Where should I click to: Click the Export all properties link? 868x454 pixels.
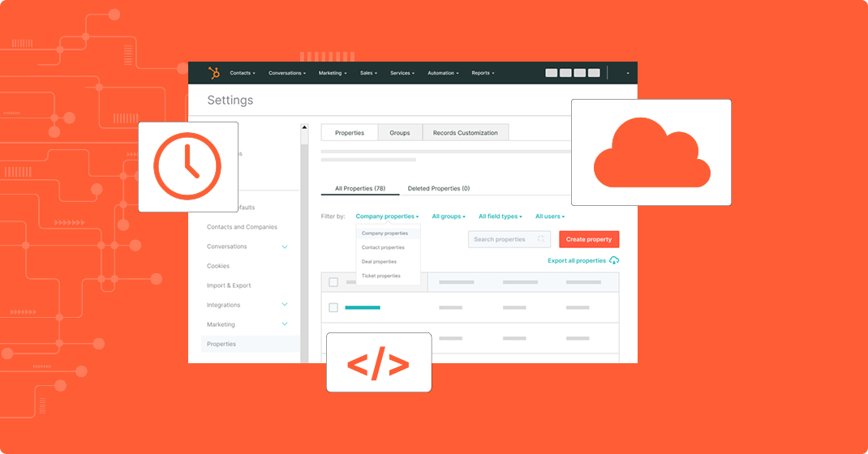pos(577,260)
